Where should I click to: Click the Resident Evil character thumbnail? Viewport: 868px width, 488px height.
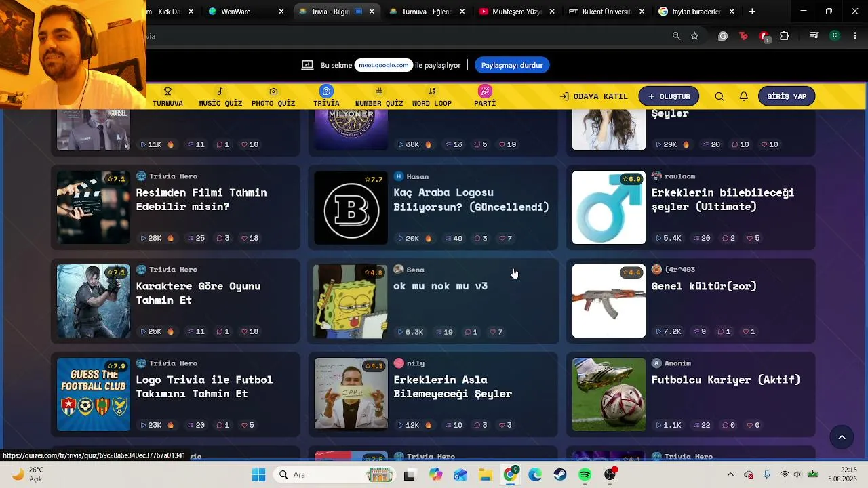(x=94, y=301)
